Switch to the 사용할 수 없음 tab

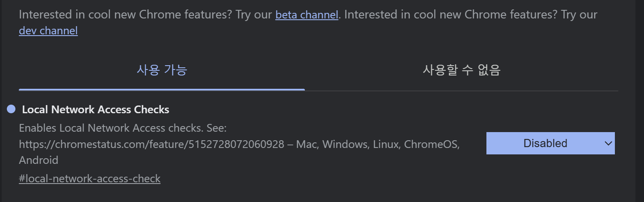pos(462,70)
